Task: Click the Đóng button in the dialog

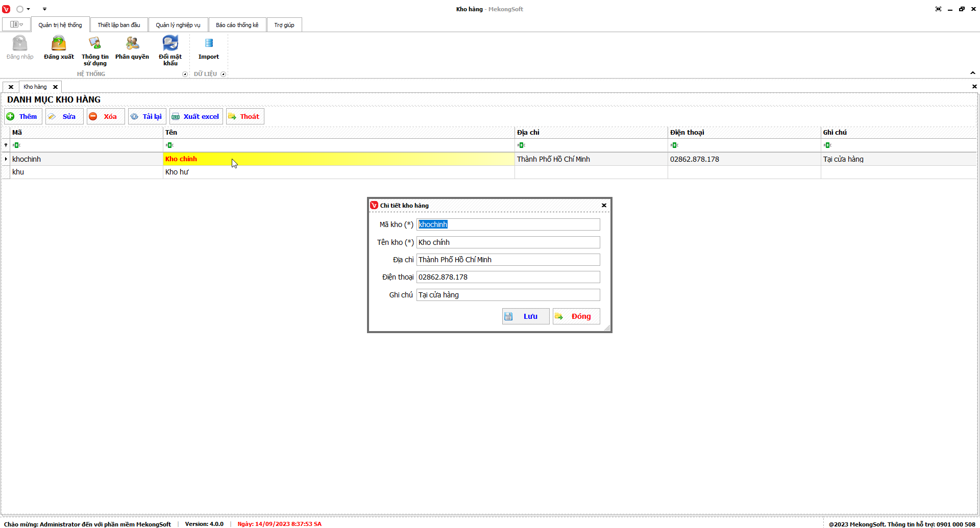Action: [x=576, y=316]
